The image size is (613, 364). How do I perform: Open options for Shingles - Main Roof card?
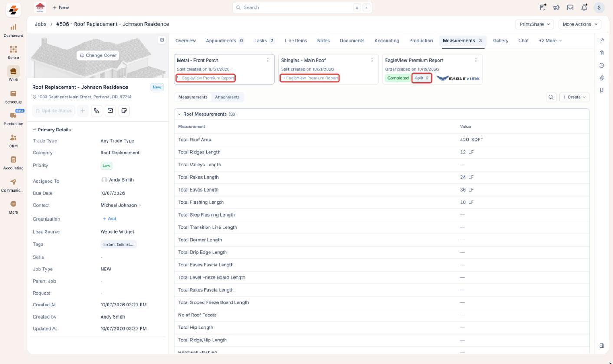[372, 60]
